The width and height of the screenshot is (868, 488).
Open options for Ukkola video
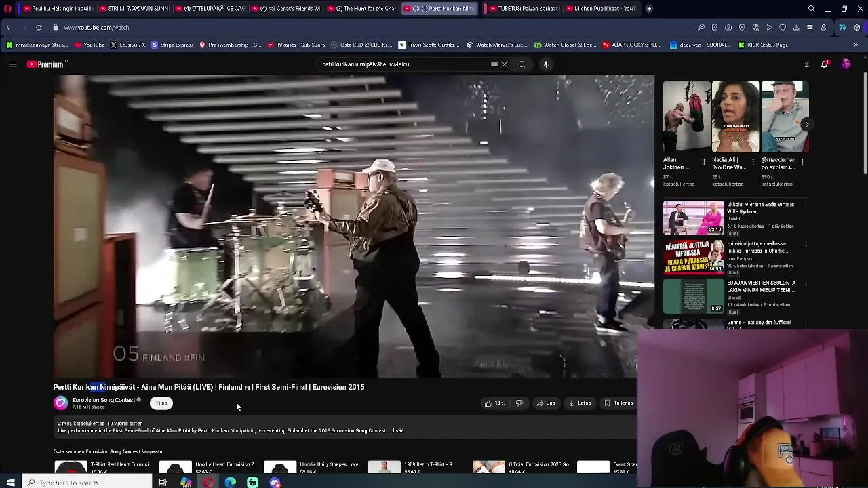tap(806, 205)
